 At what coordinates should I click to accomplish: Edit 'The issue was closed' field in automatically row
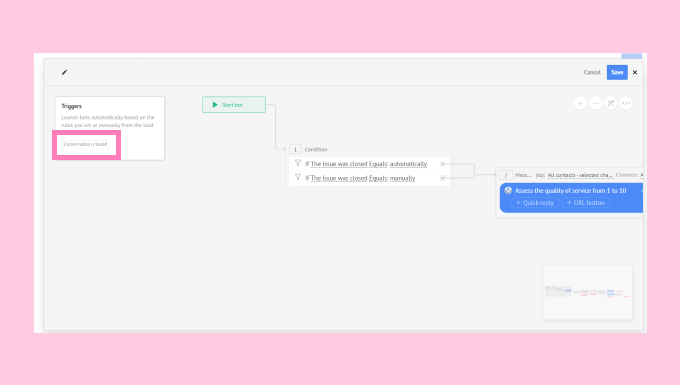tap(339, 164)
